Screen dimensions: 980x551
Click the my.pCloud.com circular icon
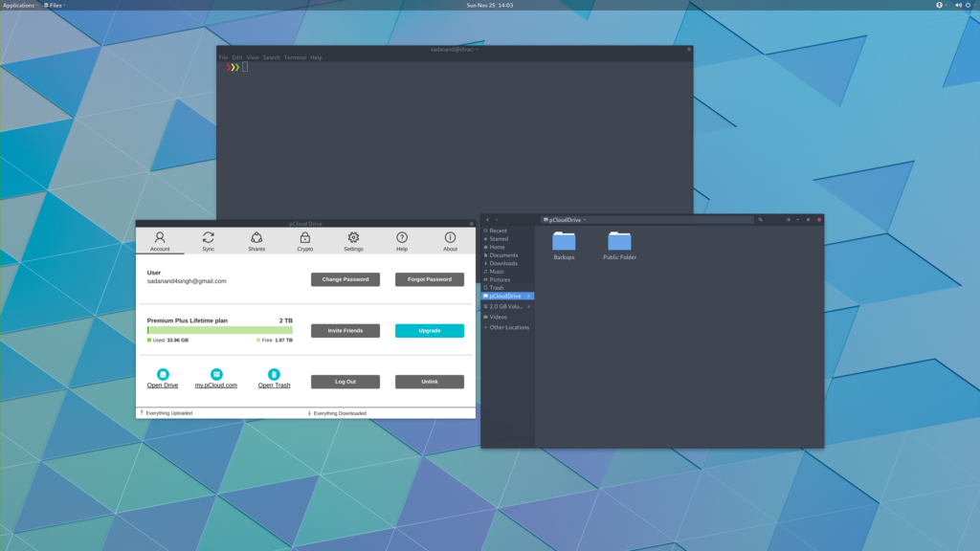click(x=216, y=374)
